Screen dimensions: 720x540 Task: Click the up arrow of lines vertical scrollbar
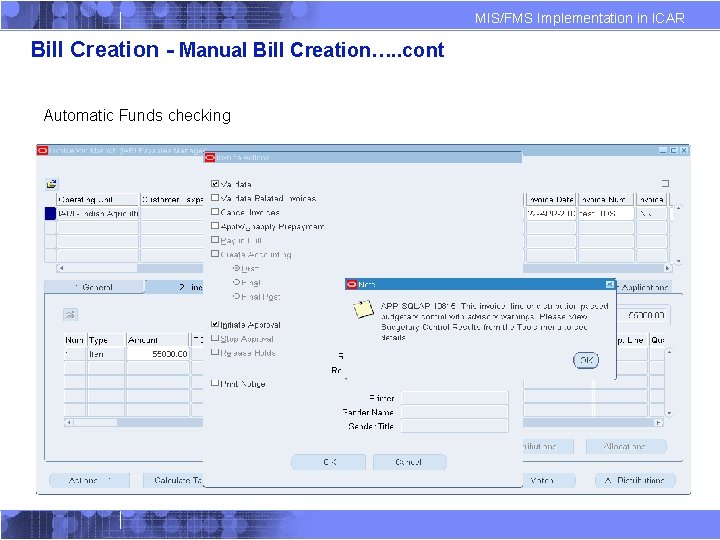[x=669, y=352]
